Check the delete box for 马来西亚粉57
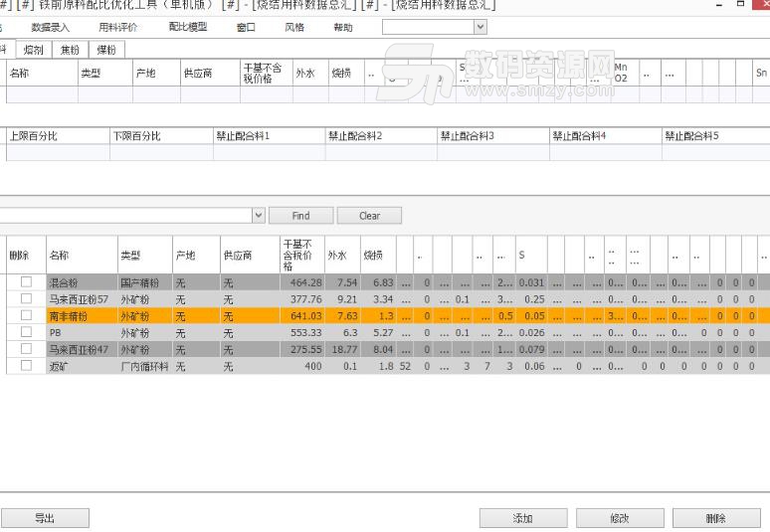770x532 pixels. point(26,299)
